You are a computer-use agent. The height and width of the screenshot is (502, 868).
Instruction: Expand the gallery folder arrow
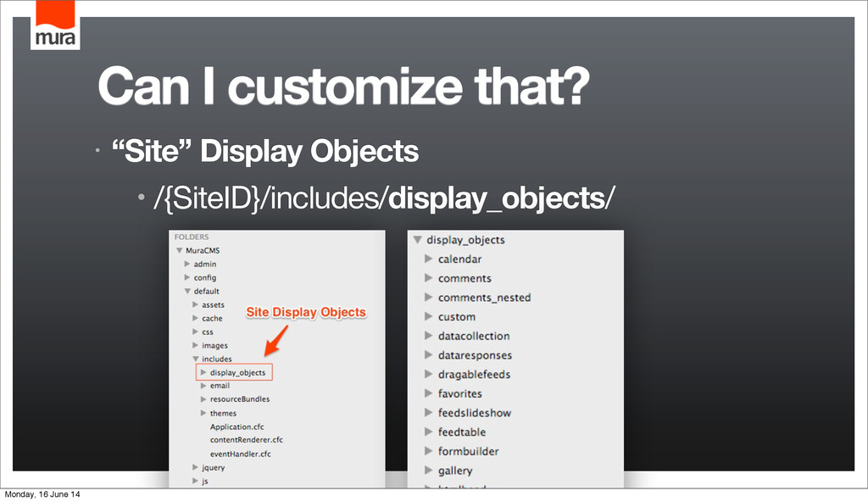(428, 470)
